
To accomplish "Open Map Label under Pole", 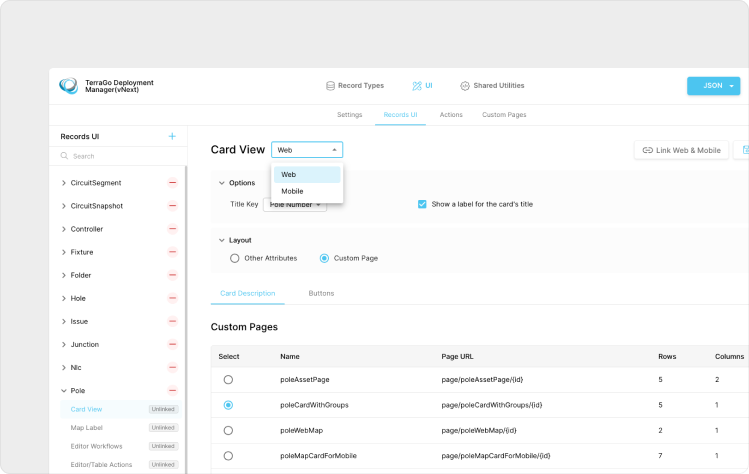I will point(87,428).
